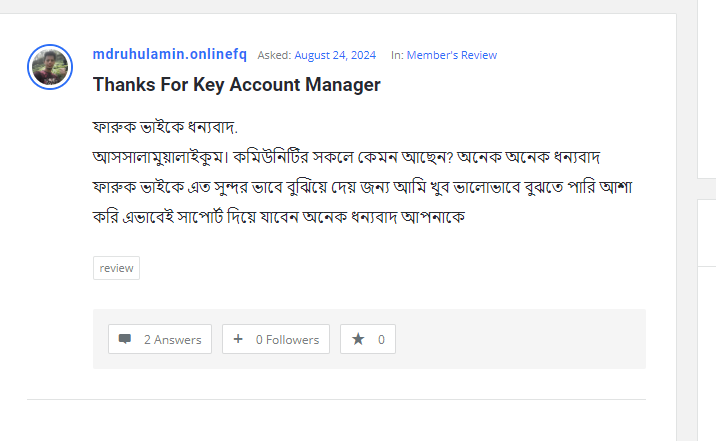
Task: Follow the question via 0 Followers button
Action: click(x=276, y=339)
